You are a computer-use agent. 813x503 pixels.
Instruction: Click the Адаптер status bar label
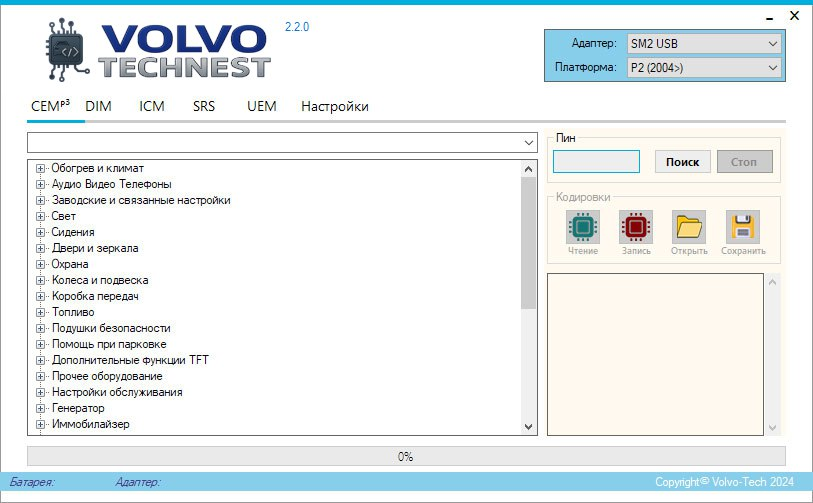[x=138, y=482]
